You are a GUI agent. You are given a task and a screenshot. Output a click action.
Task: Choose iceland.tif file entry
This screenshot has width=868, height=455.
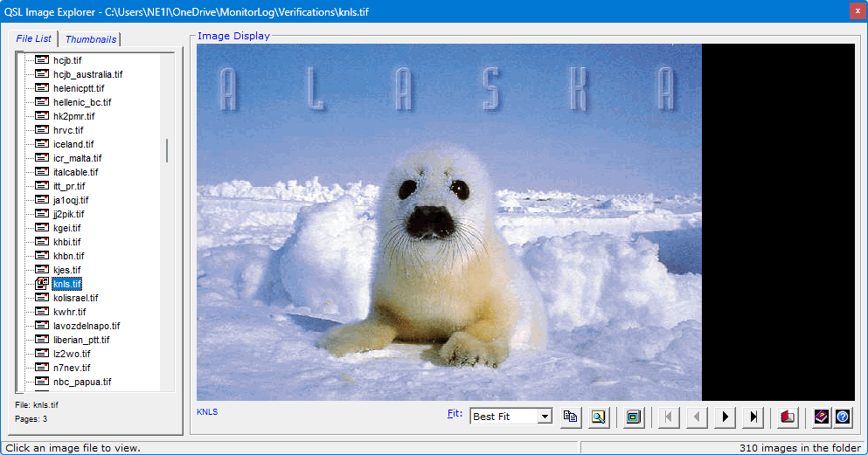(x=73, y=144)
